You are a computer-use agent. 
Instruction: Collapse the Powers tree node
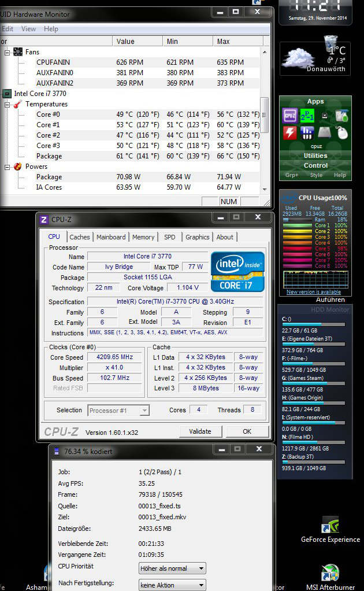pyautogui.click(x=7, y=167)
